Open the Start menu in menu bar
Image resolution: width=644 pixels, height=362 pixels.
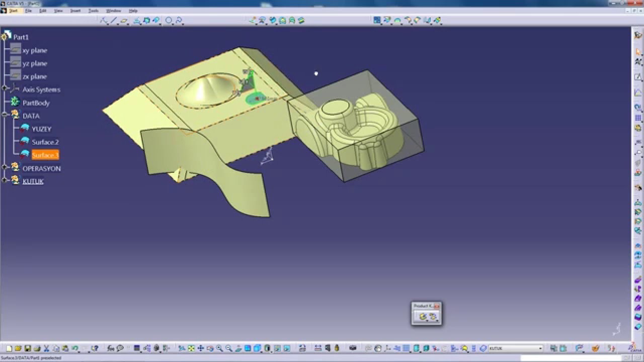click(x=14, y=11)
